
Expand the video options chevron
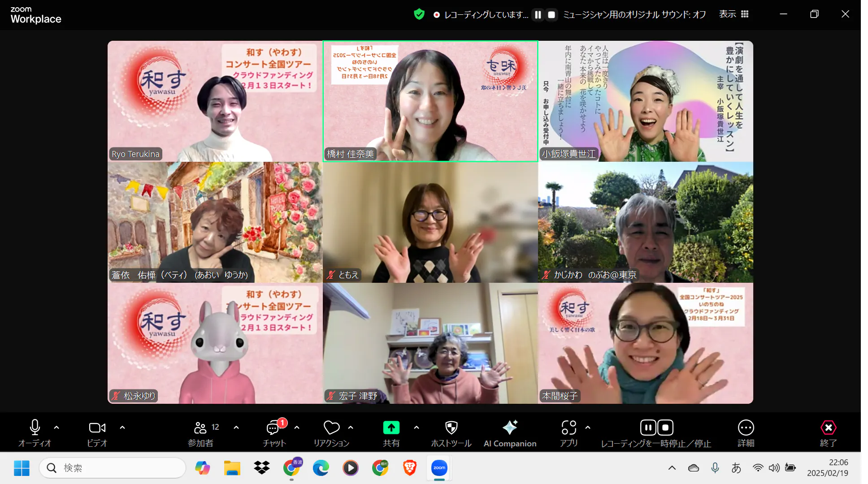coord(122,428)
